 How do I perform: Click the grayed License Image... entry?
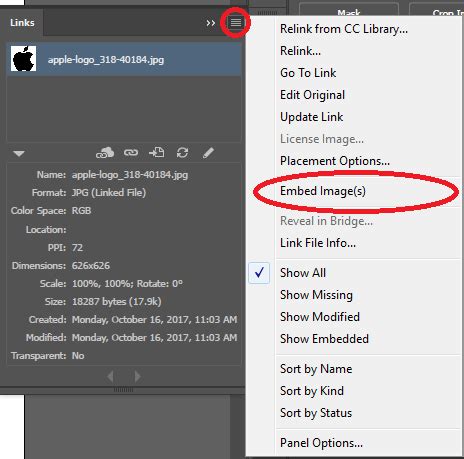click(x=322, y=139)
